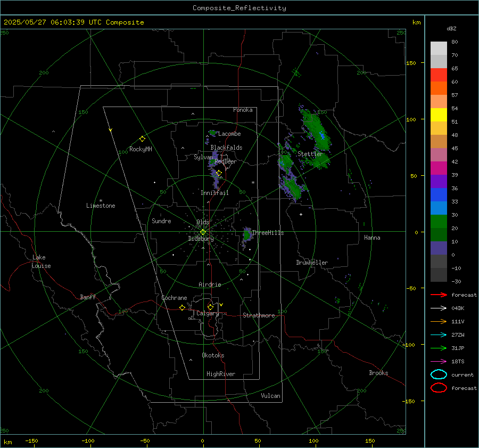
Task: Click the Drumheller town label
Action: click(312, 263)
